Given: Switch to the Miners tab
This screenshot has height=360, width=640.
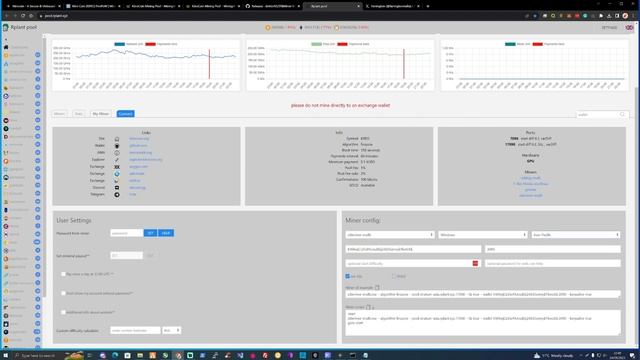Looking at the screenshot, I should pos(59,114).
